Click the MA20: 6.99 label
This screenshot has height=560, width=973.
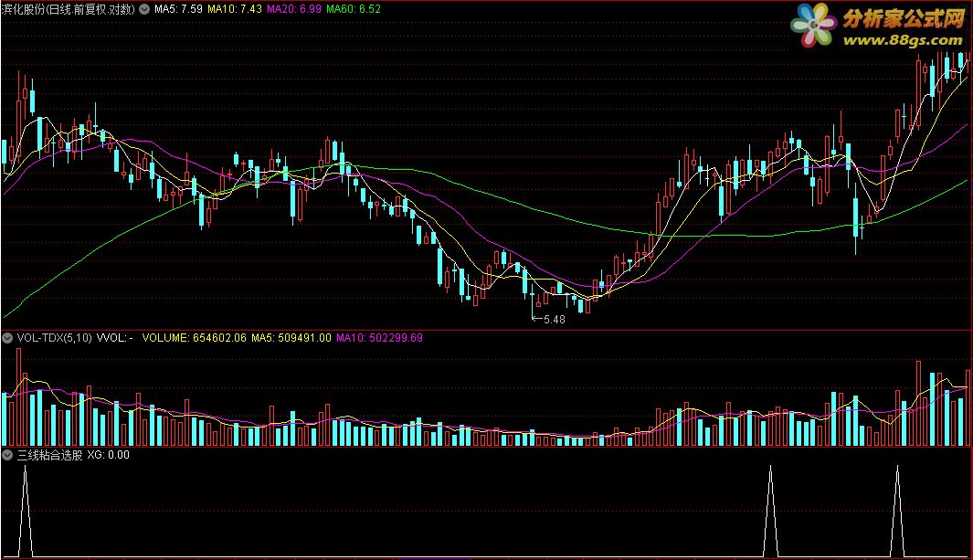(x=294, y=9)
